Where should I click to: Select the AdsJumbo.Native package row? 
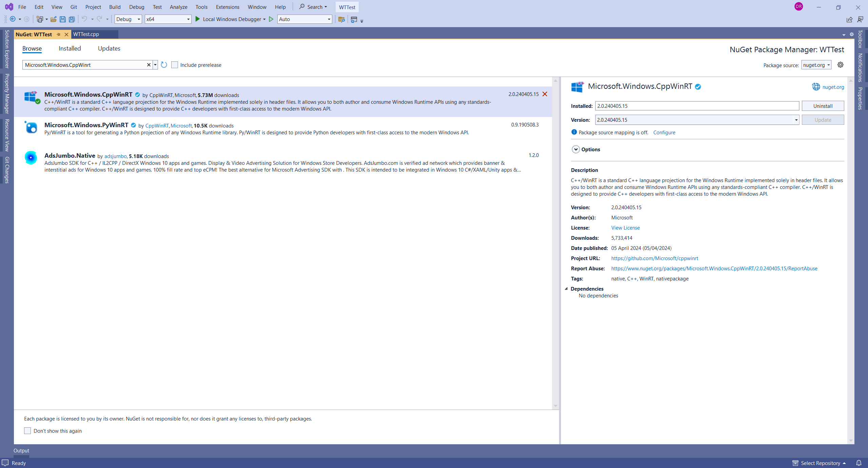click(283, 163)
